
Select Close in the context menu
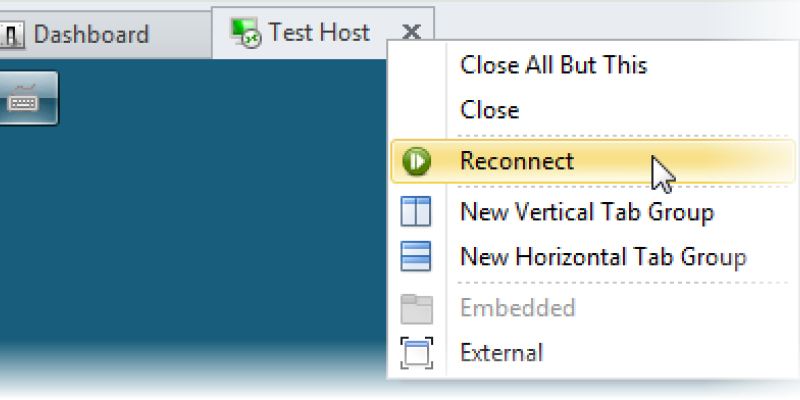coord(489,110)
